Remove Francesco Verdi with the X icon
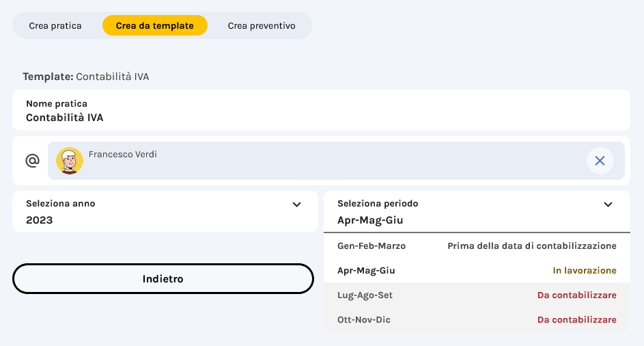 (x=600, y=161)
